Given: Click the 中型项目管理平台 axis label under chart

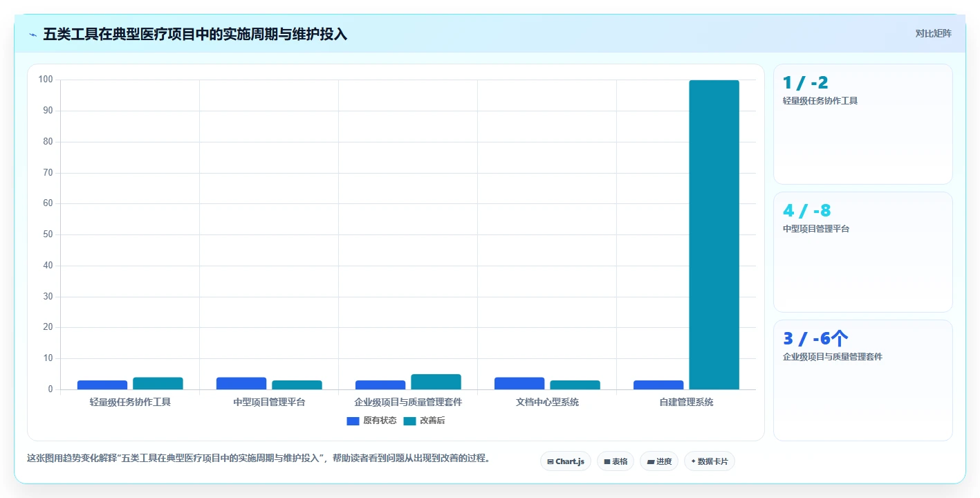Looking at the screenshot, I should 269,402.
